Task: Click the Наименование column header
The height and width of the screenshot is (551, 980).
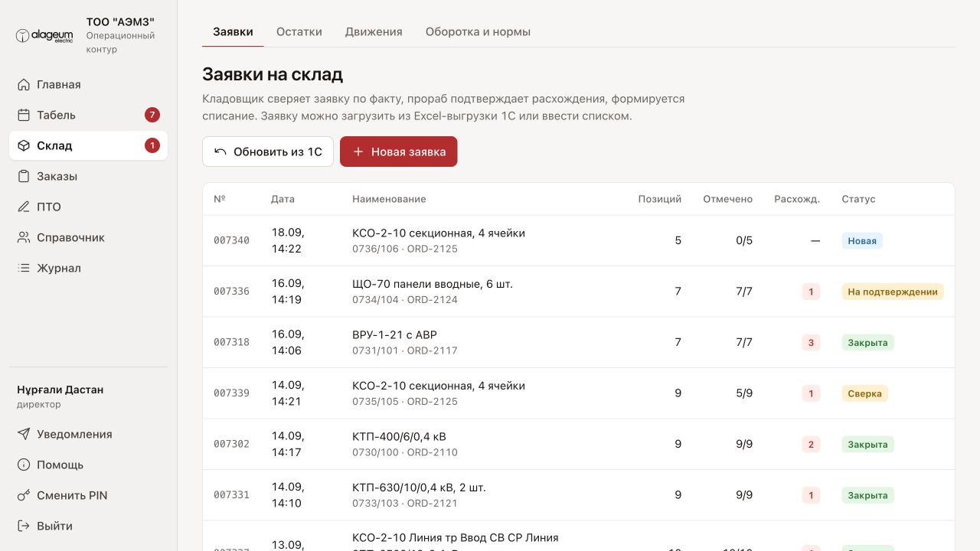Action: (389, 199)
